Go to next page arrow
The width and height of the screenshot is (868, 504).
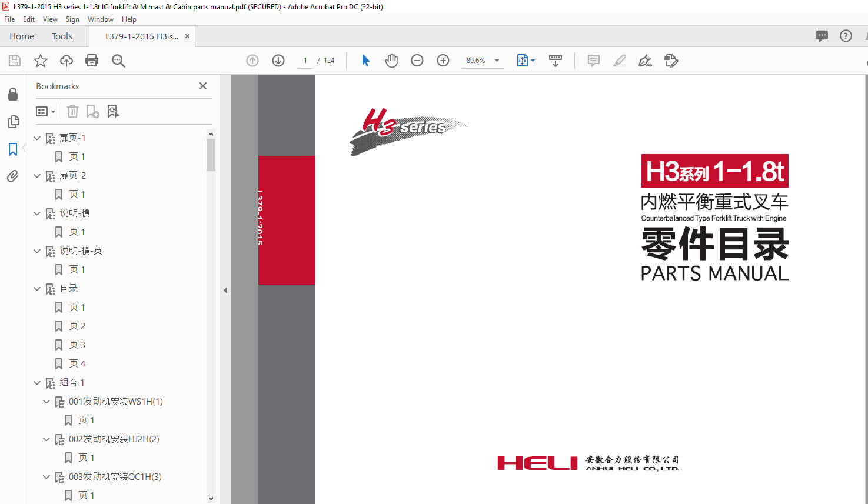click(x=278, y=61)
